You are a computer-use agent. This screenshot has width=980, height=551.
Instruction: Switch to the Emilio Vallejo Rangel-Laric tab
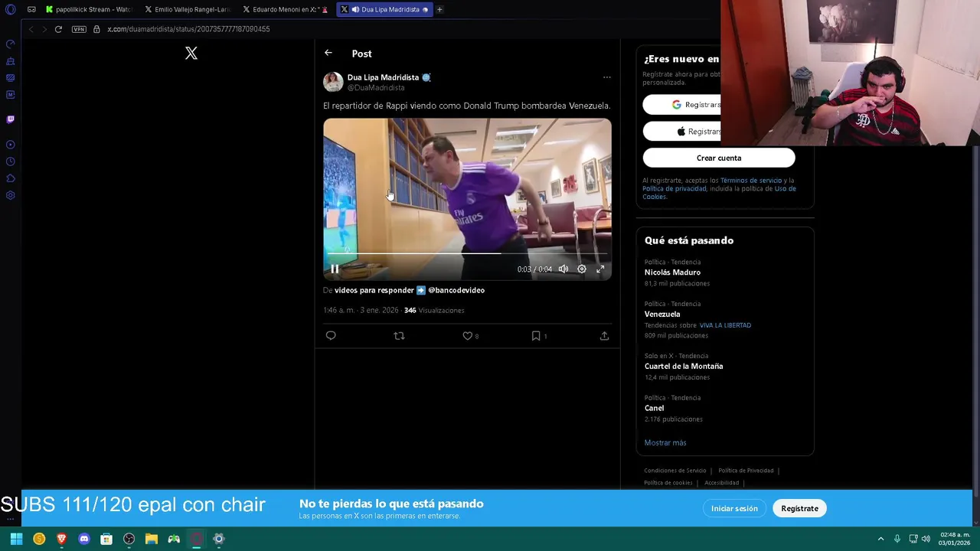(188, 9)
